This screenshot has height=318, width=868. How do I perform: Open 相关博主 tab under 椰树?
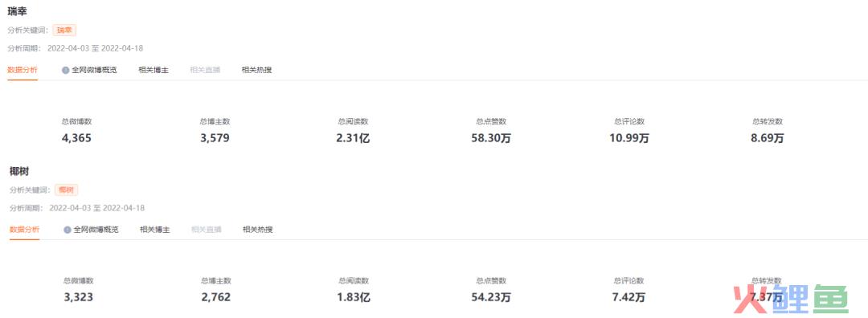pyautogui.click(x=155, y=230)
